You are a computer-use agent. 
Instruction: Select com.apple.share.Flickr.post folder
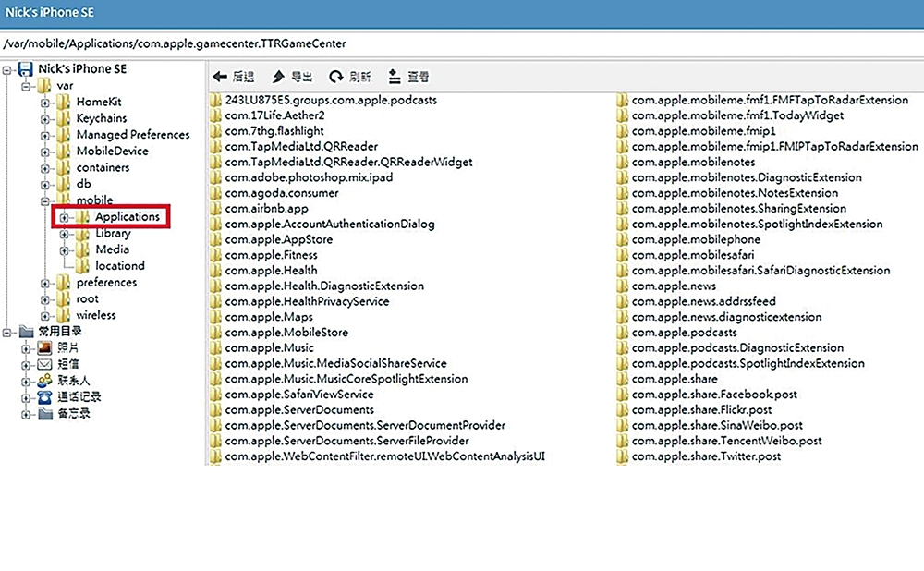point(701,409)
